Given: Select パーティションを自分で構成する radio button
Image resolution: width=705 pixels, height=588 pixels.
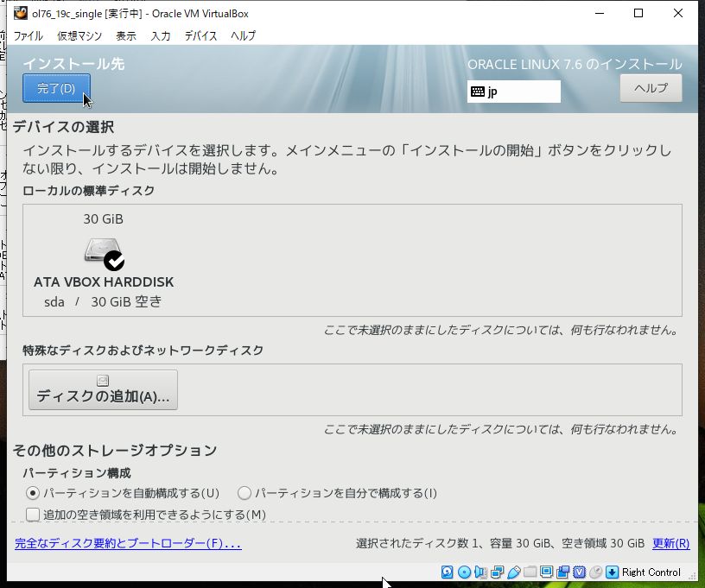Looking at the screenshot, I should pyautogui.click(x=245, y=493).
